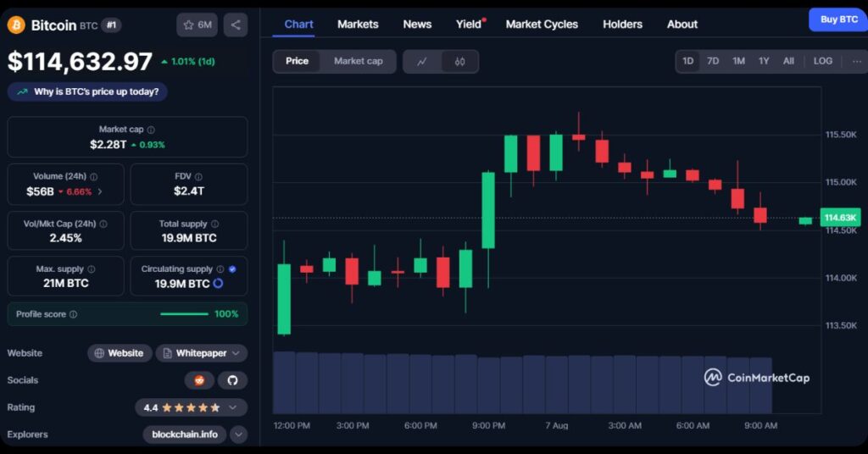
Task: Open the Chart tab
Action: 299,25
